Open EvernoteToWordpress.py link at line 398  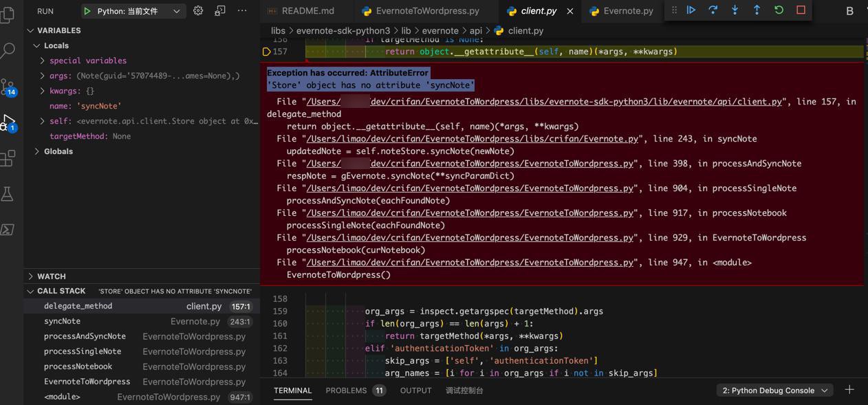[x=470, y=164]
